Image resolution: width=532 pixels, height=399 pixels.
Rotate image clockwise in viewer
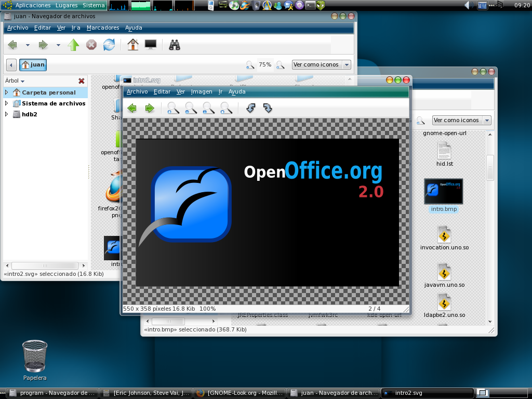(x=268, y=108)
